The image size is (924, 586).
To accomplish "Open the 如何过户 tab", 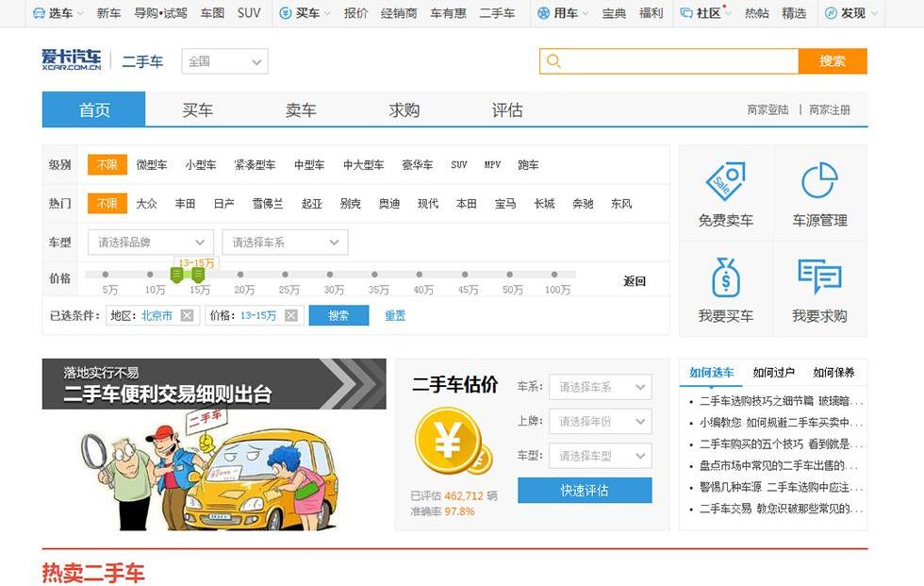I will point(773,373).
